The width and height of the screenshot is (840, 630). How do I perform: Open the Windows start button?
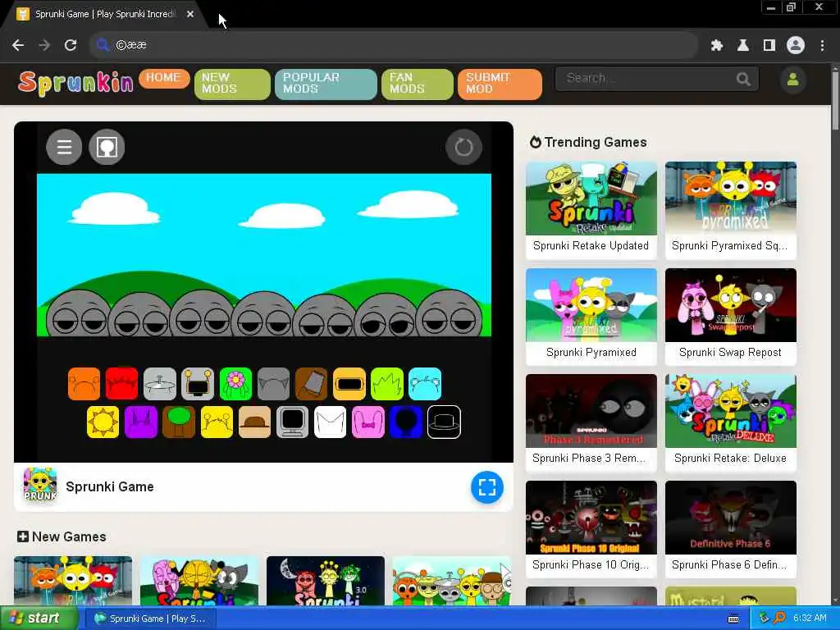click(39, 619)
